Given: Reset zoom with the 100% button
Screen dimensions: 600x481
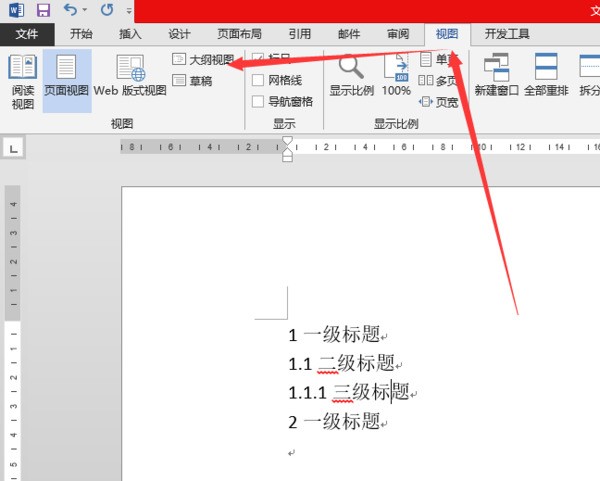Looking at the screenshot, I should tap(396, 76).
